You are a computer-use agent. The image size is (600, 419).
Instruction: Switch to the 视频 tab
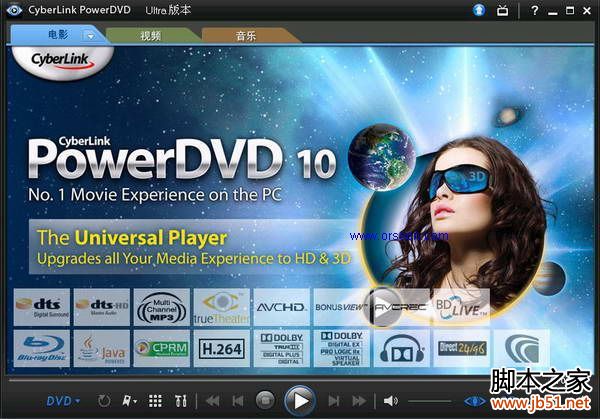pos(151,36)
